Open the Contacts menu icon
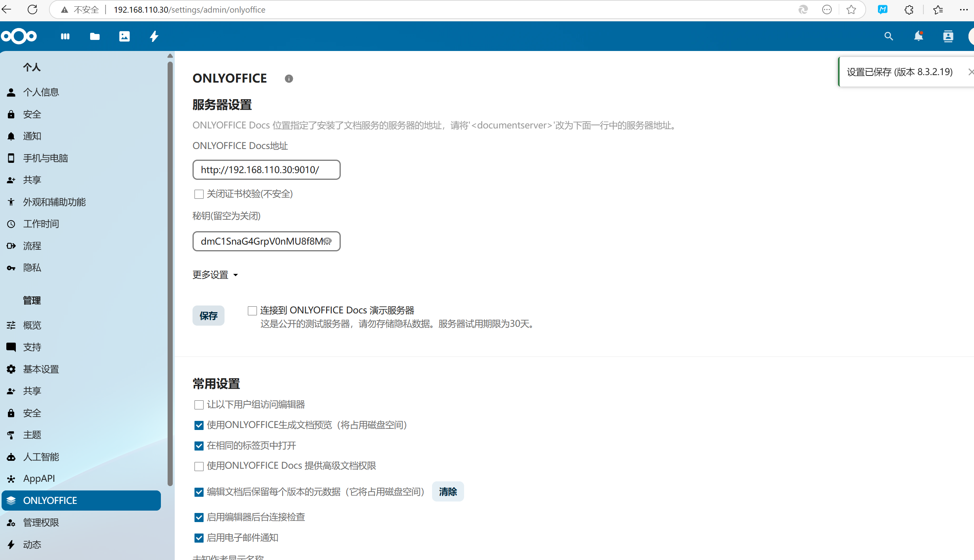The image size is (974, 560). tap(948, 36)
